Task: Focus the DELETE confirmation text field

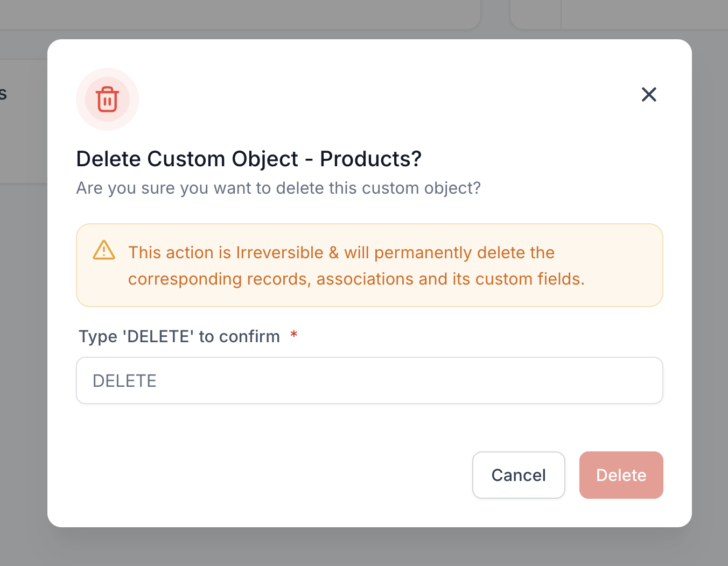Action: [369, 380]
